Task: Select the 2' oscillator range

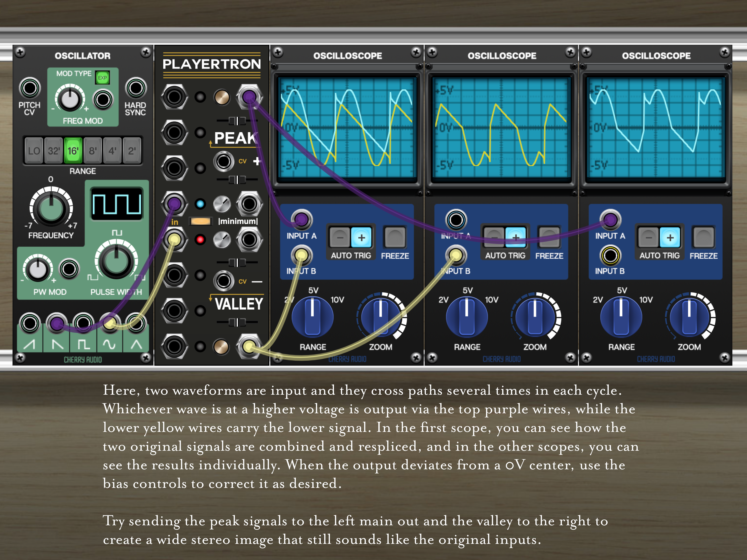Action: [132, 151]
